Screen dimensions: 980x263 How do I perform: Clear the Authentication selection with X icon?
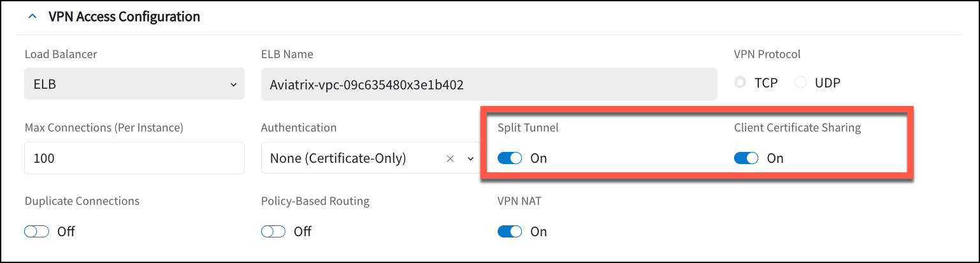pos(450,158)
